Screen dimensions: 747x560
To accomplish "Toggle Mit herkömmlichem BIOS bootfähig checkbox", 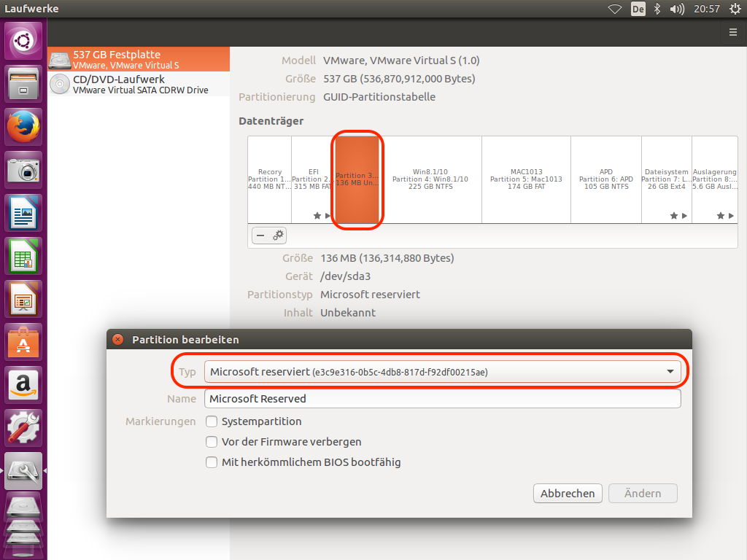I will tap(212, 462).
